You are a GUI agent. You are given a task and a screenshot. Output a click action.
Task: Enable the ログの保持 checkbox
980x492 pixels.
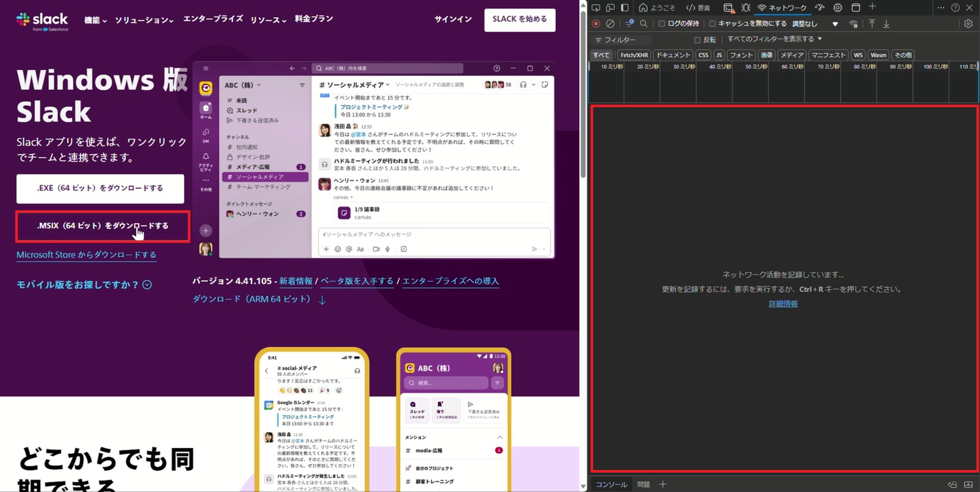[x=661, y=23]
